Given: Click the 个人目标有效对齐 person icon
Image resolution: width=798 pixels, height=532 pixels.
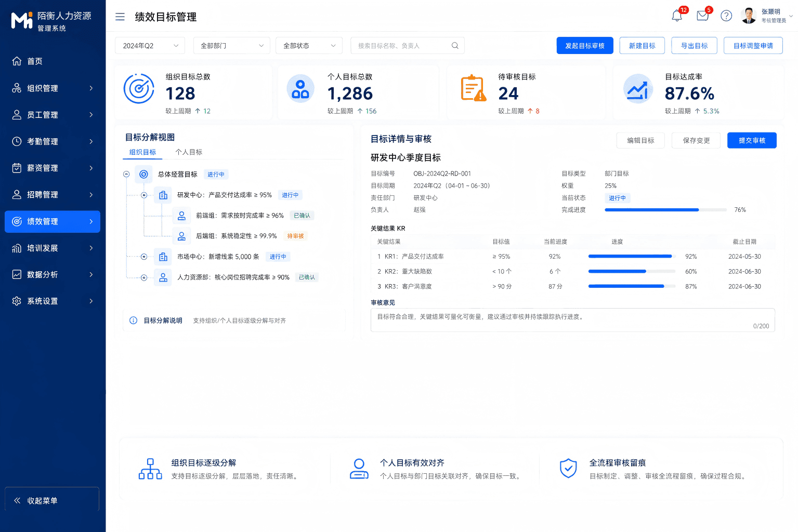Looking at the screenshot, I should [359, 469].
